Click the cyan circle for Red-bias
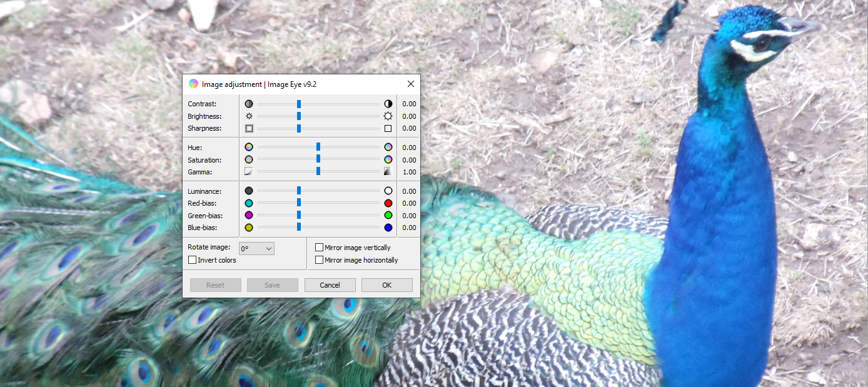The height and width of the screenshot is (387, 868). click(x=249, y=203)
